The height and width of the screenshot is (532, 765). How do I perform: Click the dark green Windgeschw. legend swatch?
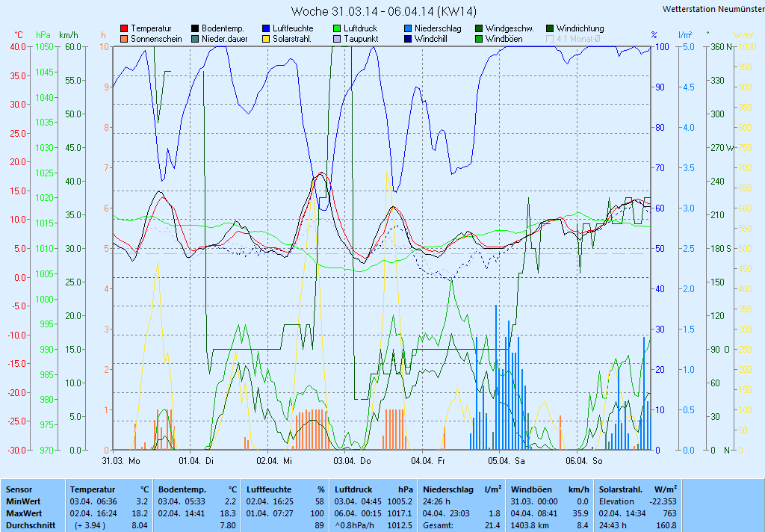point(479,29)
